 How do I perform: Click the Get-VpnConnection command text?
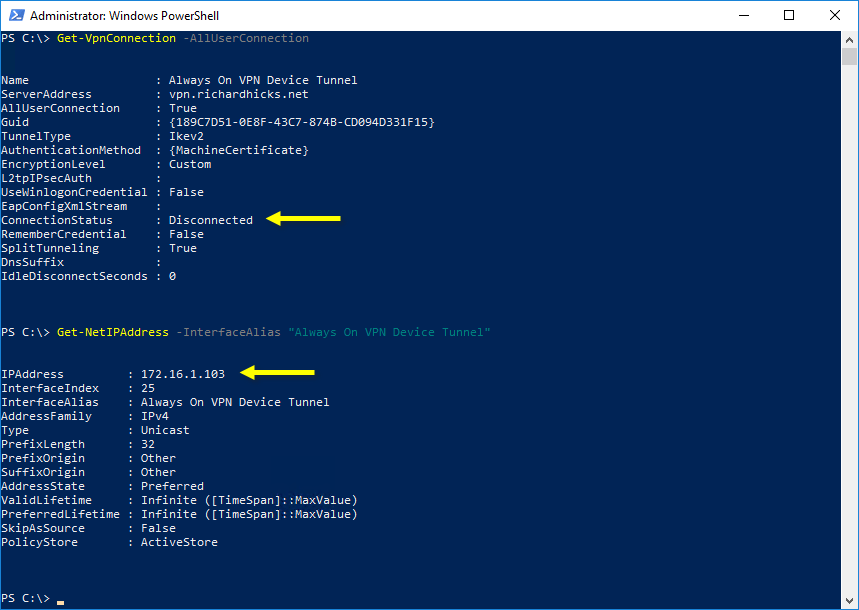point(116,38)
